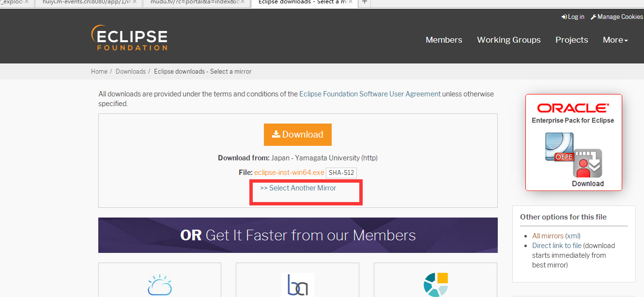Viewport: 644px width, 297px height.
Task: Click the 'ba' member logo
Action: (298, 285)
